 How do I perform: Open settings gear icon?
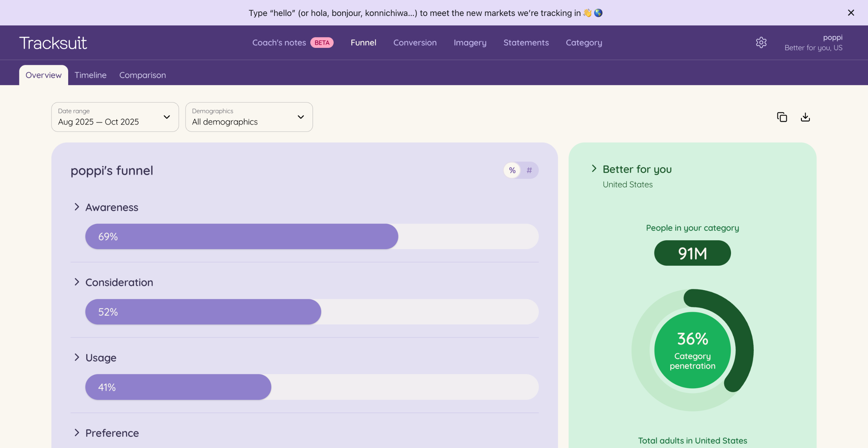pos(761,42)
